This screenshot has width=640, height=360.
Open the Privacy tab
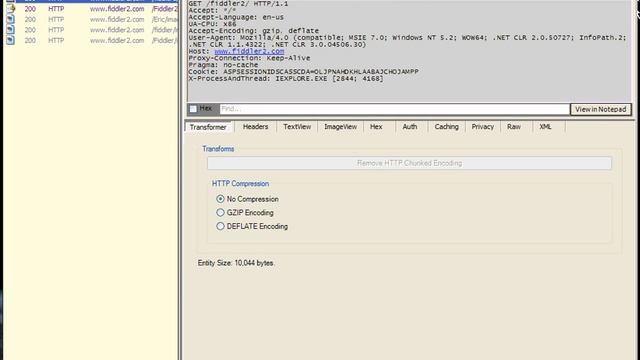[483, 127]
